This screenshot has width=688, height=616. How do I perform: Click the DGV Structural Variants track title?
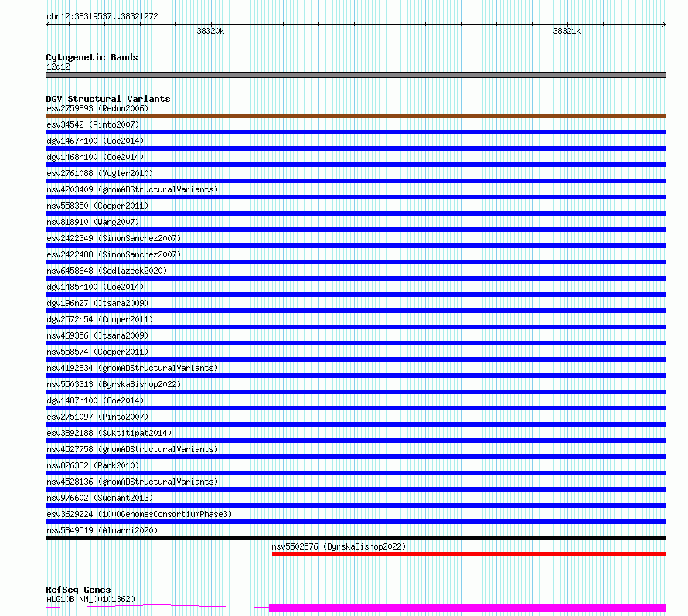tap(108, 99)
